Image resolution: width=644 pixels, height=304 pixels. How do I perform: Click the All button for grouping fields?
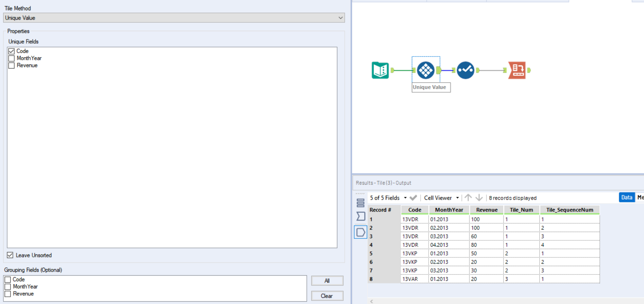(x=327, y=281)
